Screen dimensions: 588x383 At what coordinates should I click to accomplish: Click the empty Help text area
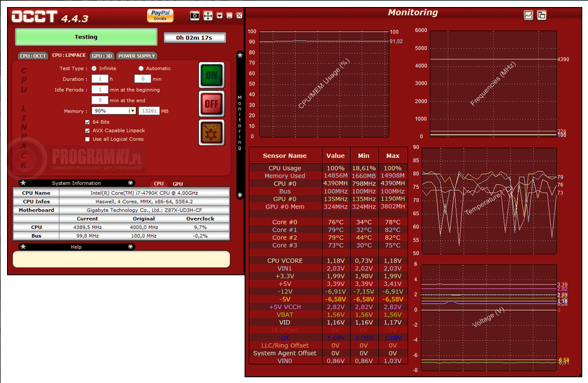point(121,259)
